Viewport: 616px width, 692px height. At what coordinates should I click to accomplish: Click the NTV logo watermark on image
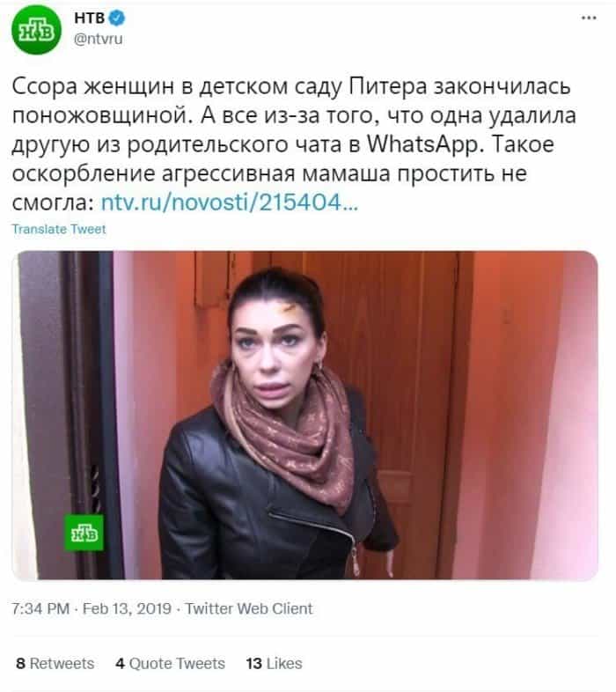click(84, 533)
